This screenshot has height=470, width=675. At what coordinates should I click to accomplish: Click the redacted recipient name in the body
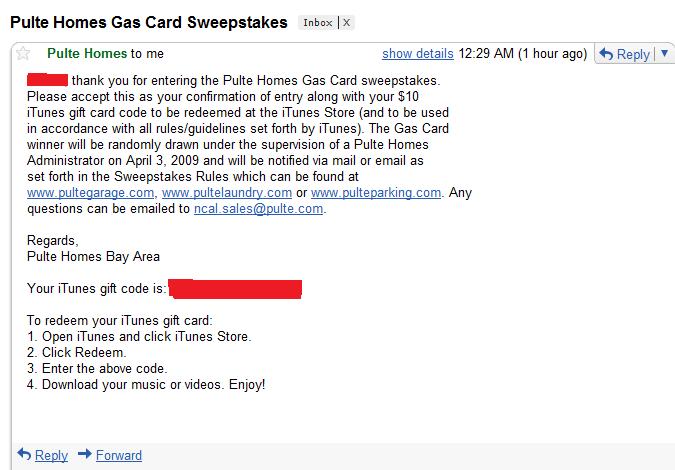point(47,79)
